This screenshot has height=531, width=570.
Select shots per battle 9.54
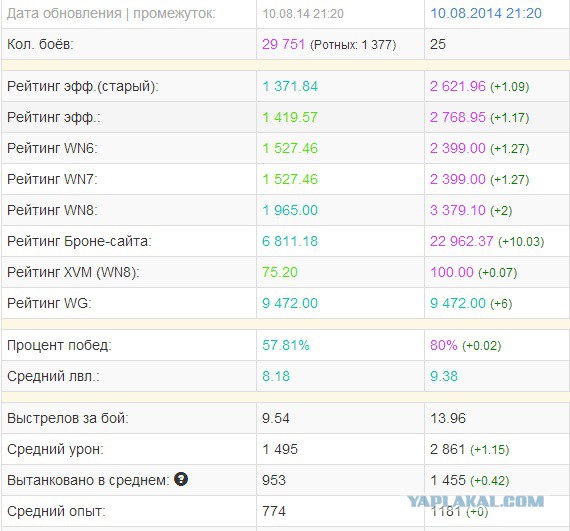[276, 418]
